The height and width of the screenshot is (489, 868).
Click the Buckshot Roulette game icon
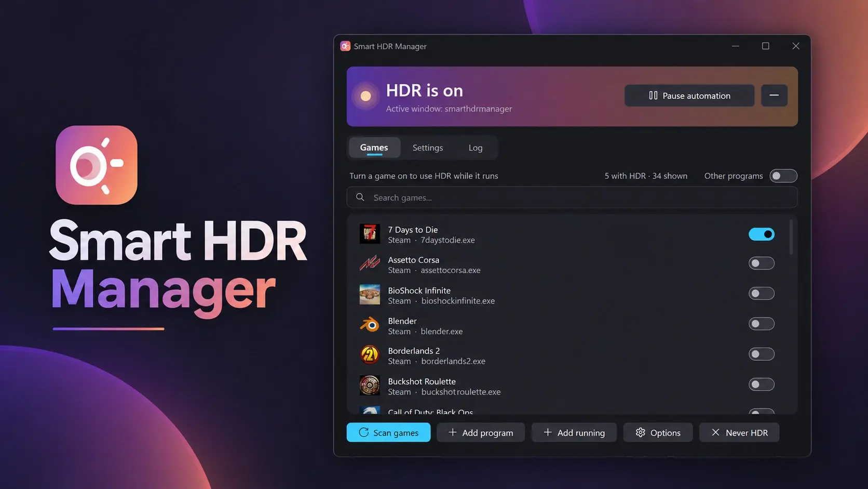[x=370, y=386]
